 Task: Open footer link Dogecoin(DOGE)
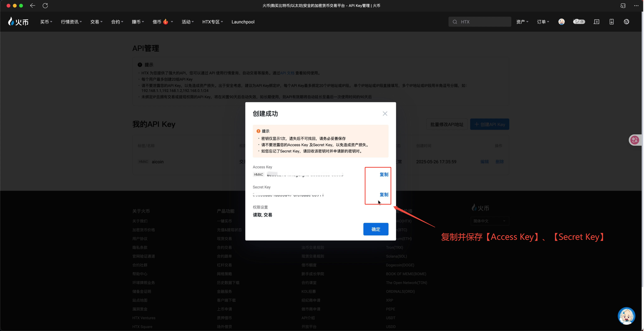click(x=400, y=265)
